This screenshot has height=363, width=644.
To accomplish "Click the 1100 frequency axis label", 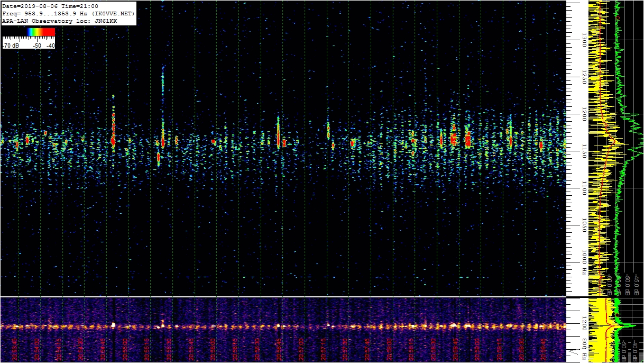I will 584,189.
